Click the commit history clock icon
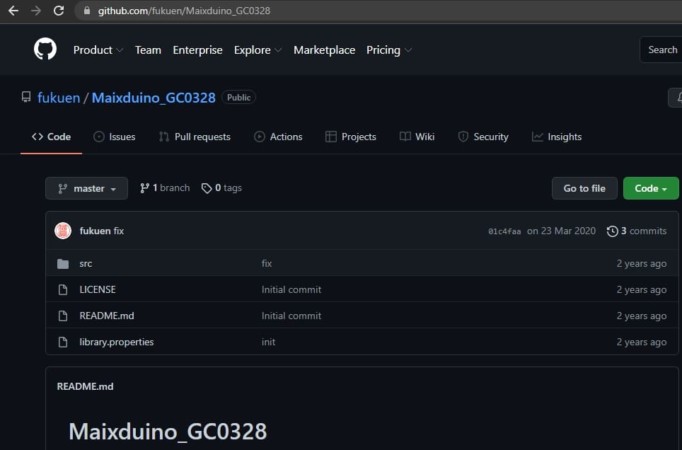The height and width of the screenshot is (450, 682). click(612, 231)
